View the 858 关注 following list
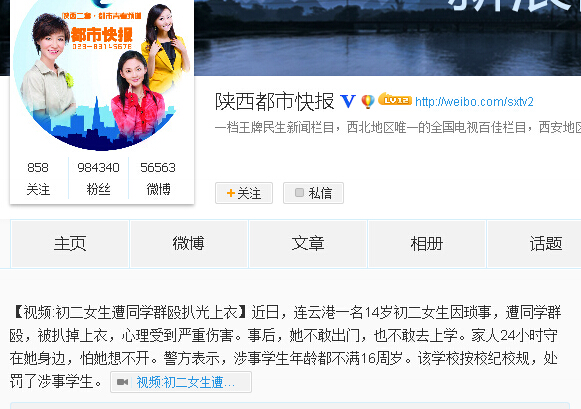This screenshot has height=409, width=581. click(x=38, y=178)
